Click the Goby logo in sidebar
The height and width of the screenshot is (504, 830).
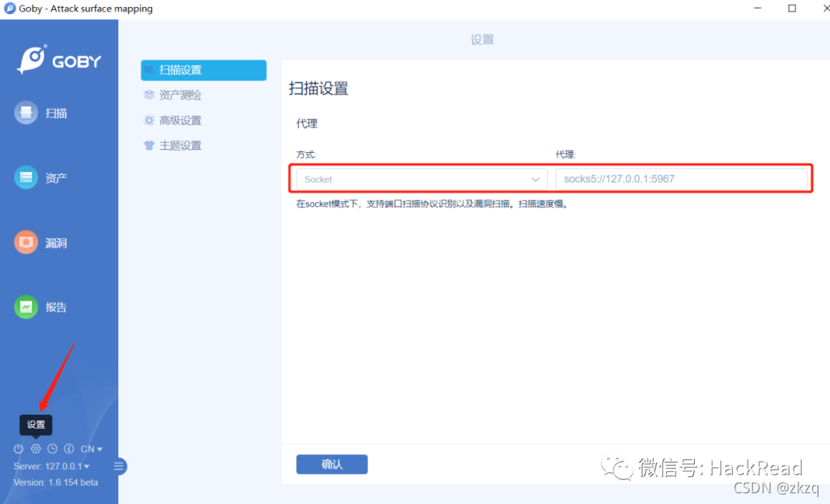coord(58,59)
